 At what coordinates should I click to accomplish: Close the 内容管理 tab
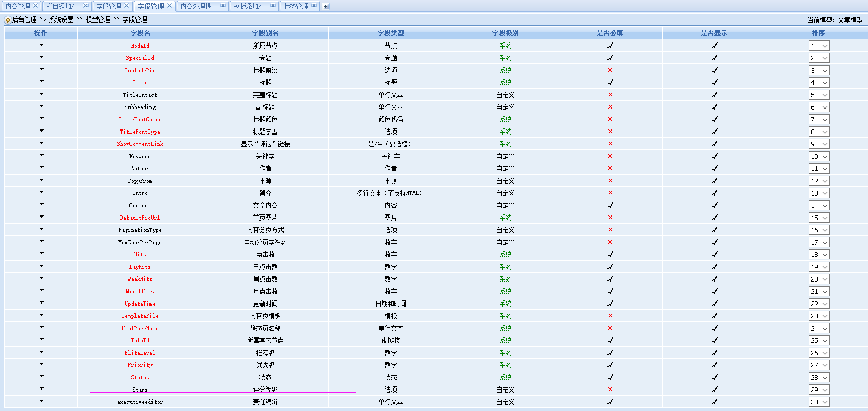(x=35, y=6)
